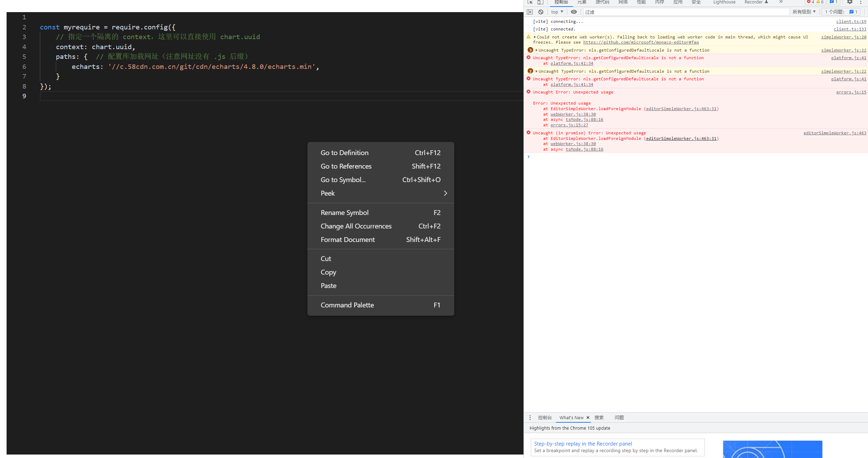The image size is (868, 458).
Task: Open DevTools settings via the gear icon
Action: pyautogui.click(x=850, y=2)
